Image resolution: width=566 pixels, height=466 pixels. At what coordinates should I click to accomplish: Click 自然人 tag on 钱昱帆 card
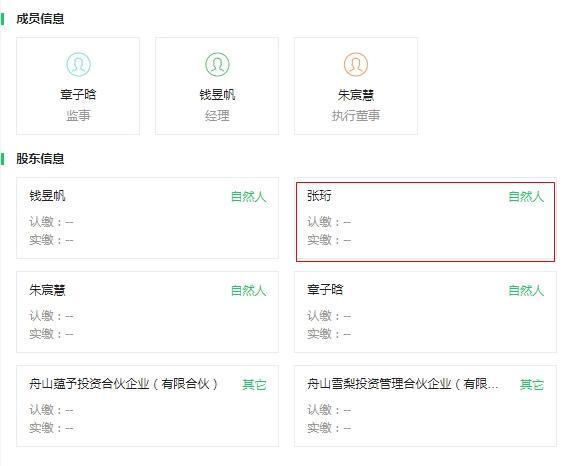(x=248, y=197)
